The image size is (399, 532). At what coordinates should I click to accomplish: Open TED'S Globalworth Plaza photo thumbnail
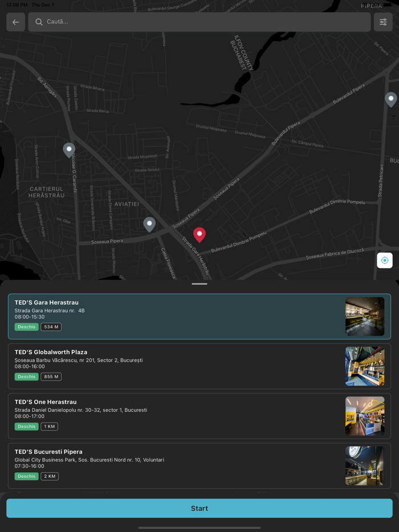click(365, 366)
